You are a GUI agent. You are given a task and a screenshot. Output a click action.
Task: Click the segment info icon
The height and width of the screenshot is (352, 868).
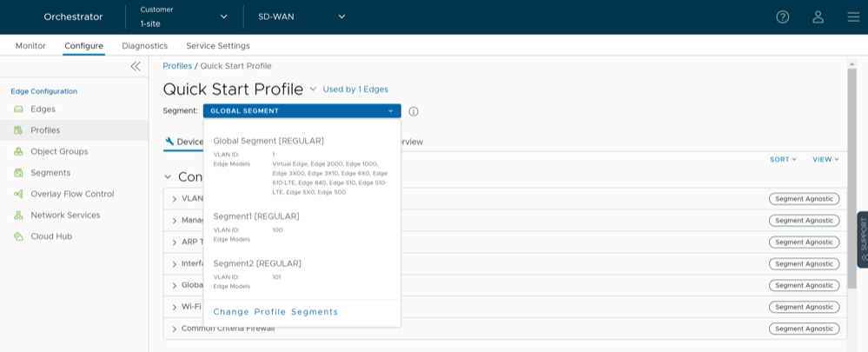414,111
